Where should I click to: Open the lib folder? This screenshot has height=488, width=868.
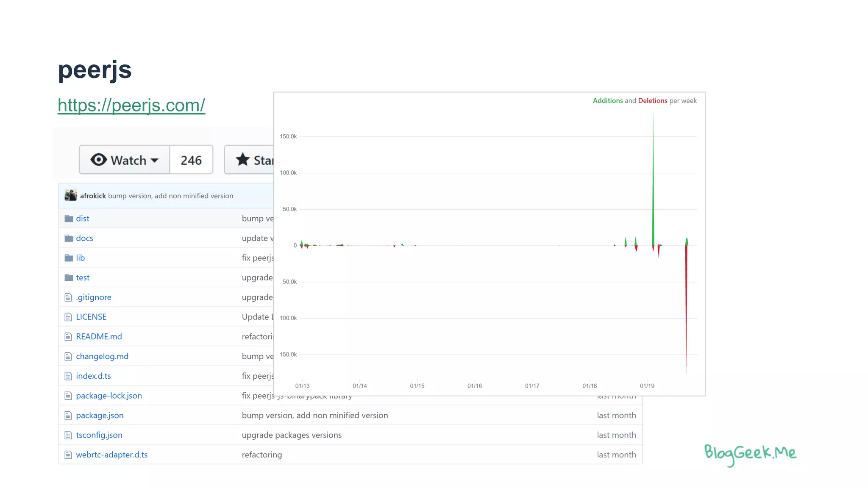80,258
